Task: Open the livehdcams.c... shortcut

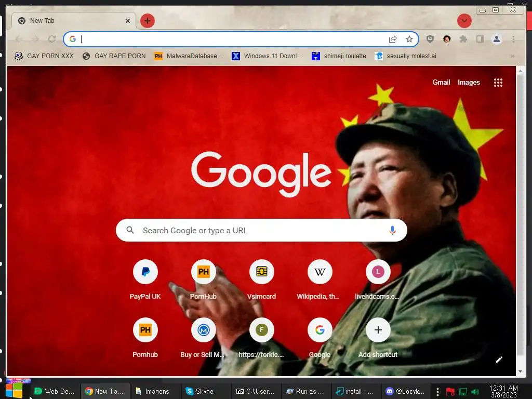Action: click(x=378, y=280)
